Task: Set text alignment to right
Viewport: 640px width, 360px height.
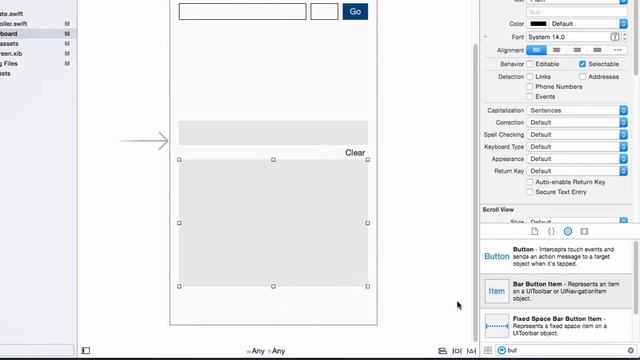Action: click(577, 50)
